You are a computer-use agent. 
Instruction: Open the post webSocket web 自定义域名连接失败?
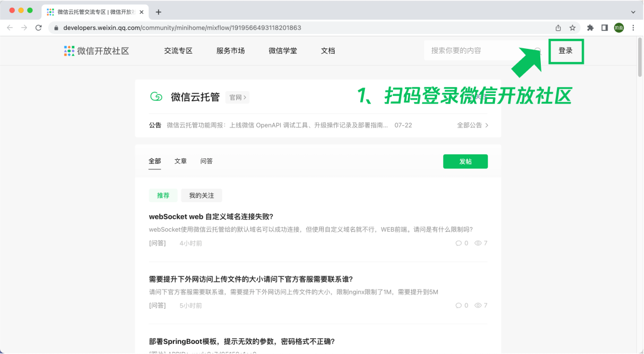211,216
